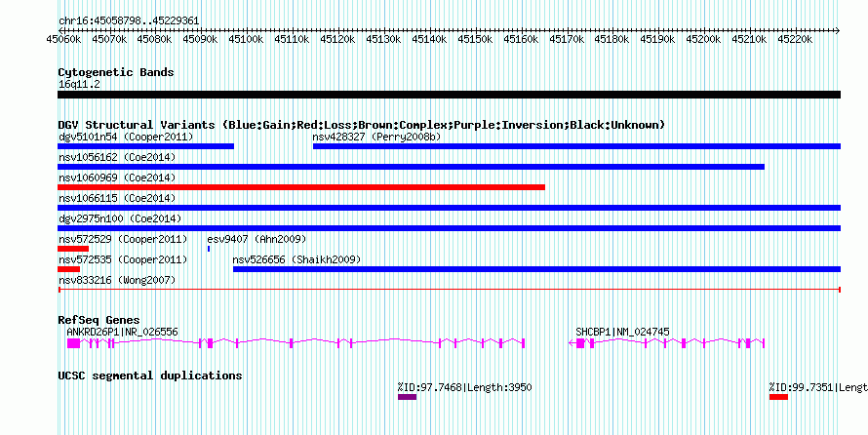Screen dimensions: 868x435
Task: Select the blue dgv5101n54 gain bar
Action: [145, 146]
